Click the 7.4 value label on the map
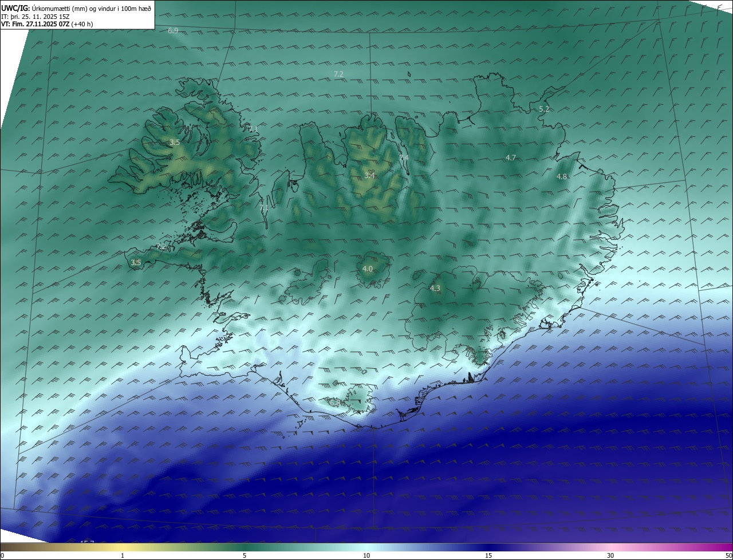Screen dimensions: 733x560 [404, 157]
